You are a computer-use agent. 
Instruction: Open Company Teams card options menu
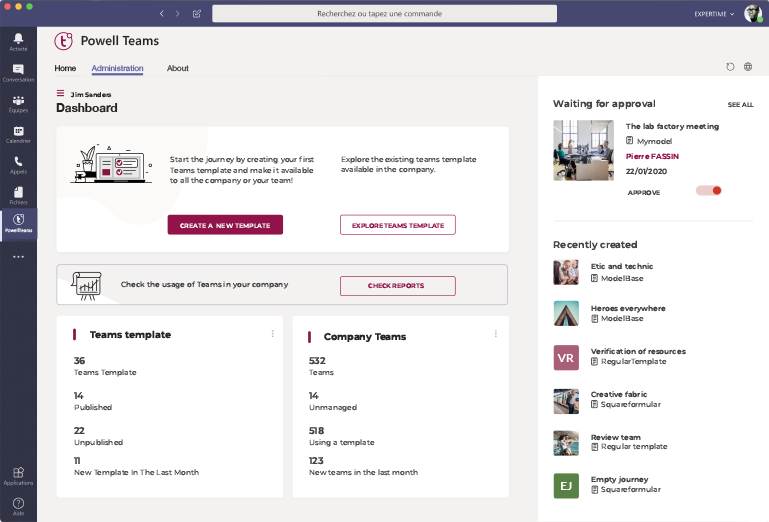[x=496, y=334]
